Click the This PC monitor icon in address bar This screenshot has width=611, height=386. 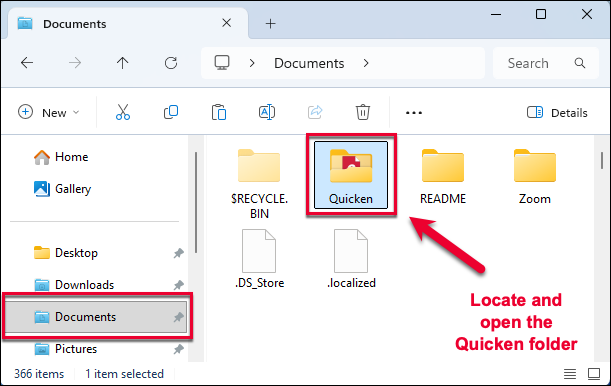(222, 63)
